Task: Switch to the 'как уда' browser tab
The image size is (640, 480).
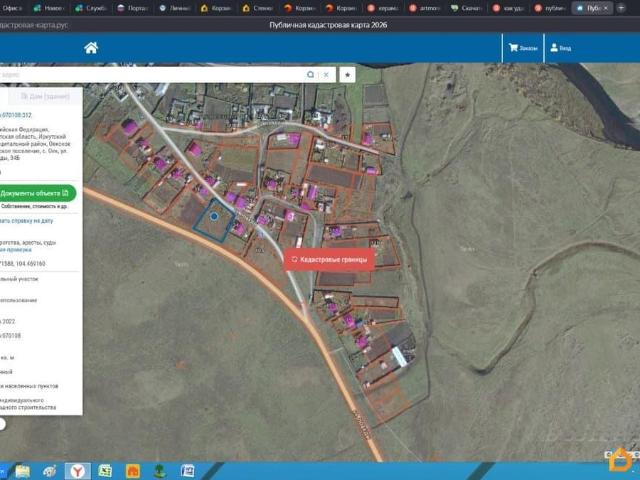Action: click(508, 8)
